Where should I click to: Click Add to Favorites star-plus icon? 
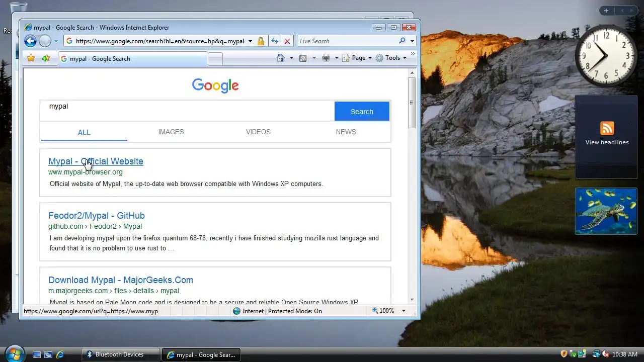click(x=46, y=58)
